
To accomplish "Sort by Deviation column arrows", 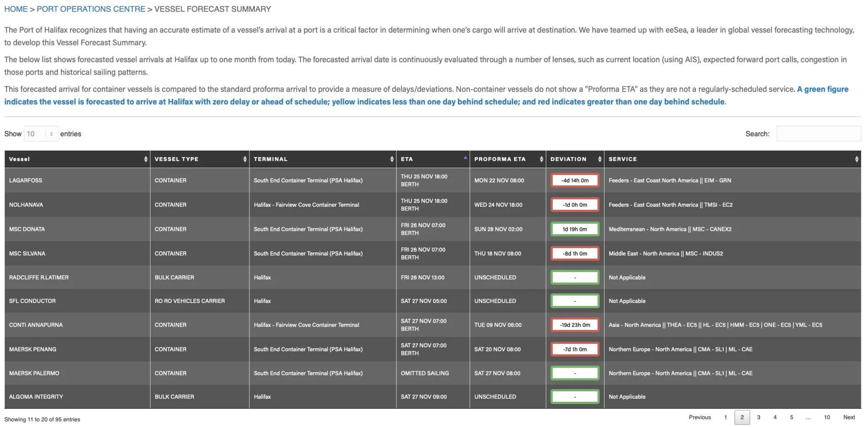I will (x=600, y=159).
